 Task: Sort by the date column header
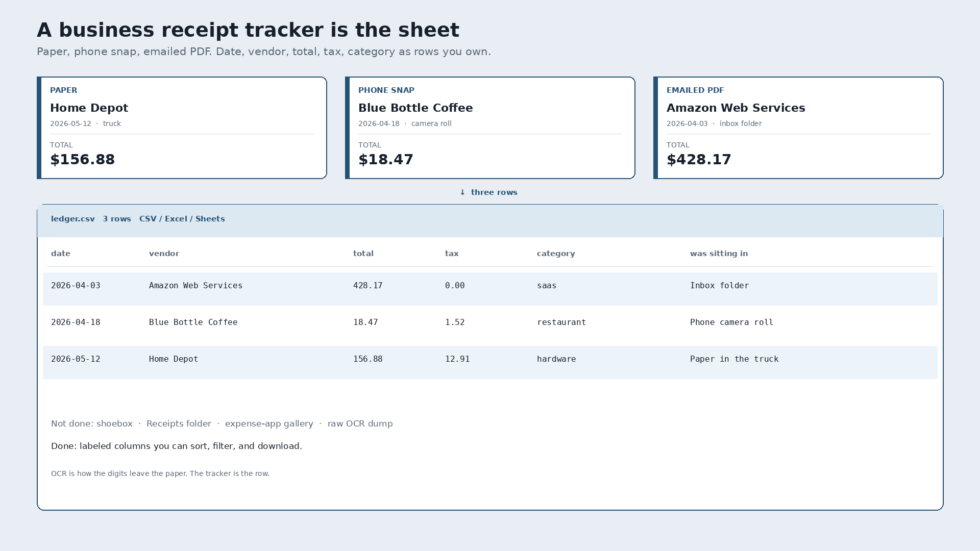[x=61, y=254]
